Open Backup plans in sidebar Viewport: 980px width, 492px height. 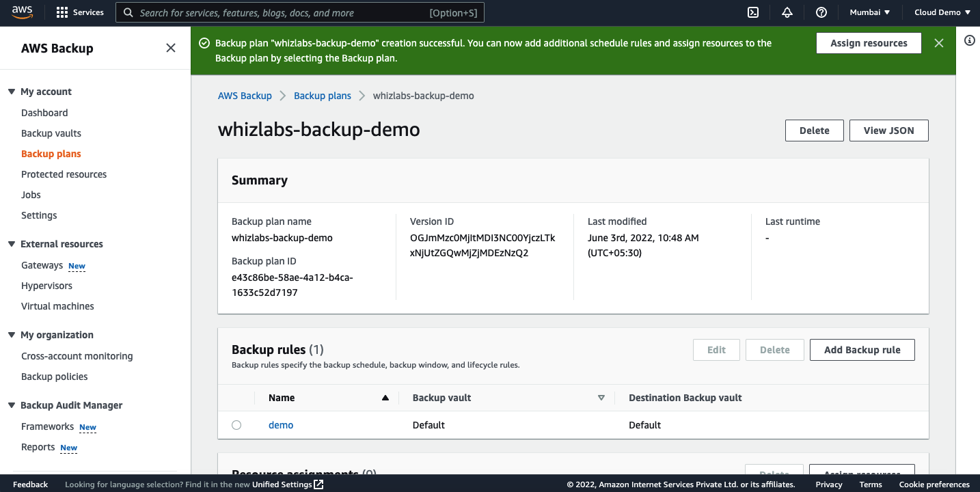[x=51, y=154]
